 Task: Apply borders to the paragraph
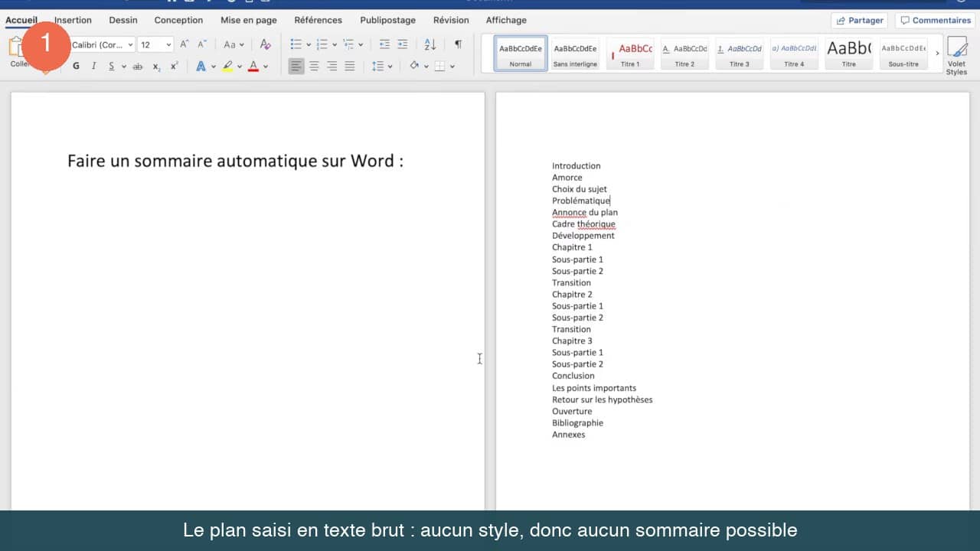tap(439, 67)
